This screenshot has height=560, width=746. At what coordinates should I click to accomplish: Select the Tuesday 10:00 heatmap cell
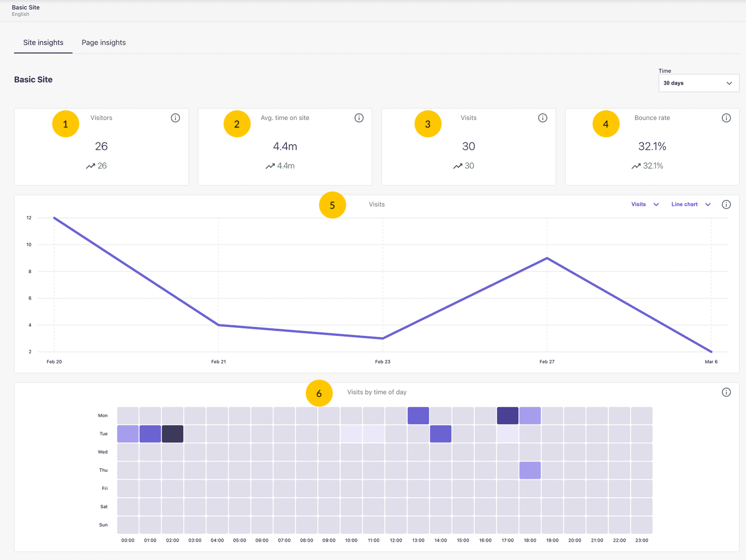351,434
